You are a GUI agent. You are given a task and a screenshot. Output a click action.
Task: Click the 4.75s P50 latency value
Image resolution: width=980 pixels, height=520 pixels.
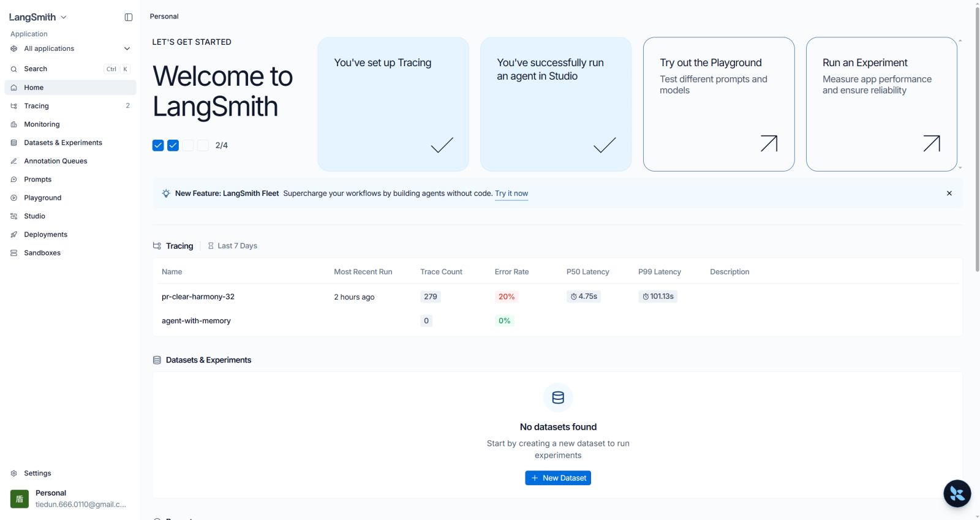point(584,296)
